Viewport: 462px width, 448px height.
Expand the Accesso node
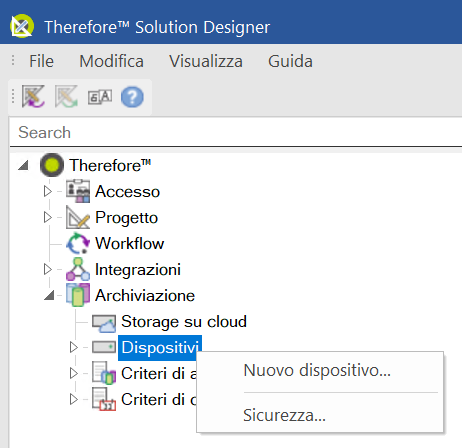coord(48,191)
